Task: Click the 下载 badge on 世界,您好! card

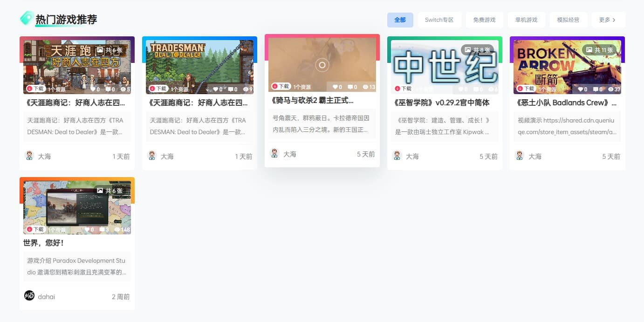Action: tap(35, 229)
